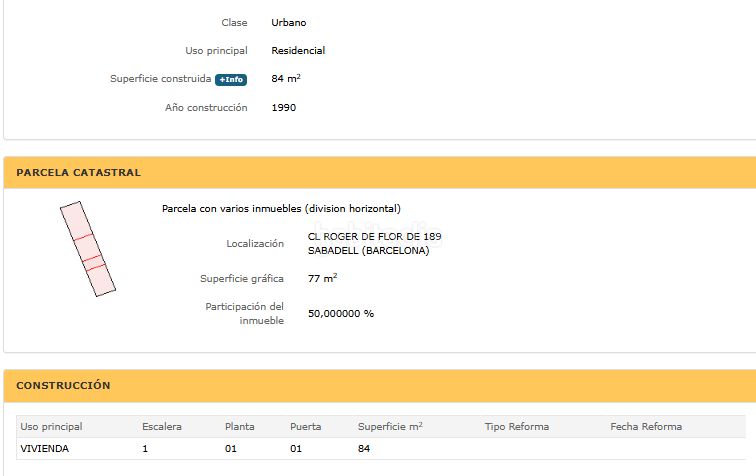The image size is (756, 476).
Task: Select the 'Año construcción' label
Action: point(206,108)
